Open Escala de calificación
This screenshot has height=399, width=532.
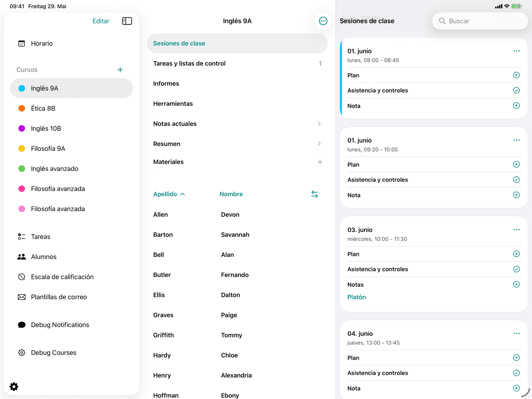point(71,277)
